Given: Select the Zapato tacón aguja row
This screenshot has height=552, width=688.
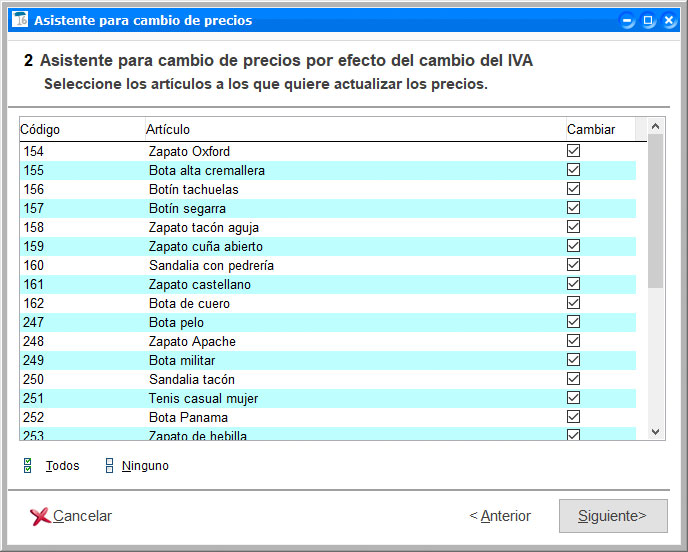Looking at the screenshot, I should 328,227.
